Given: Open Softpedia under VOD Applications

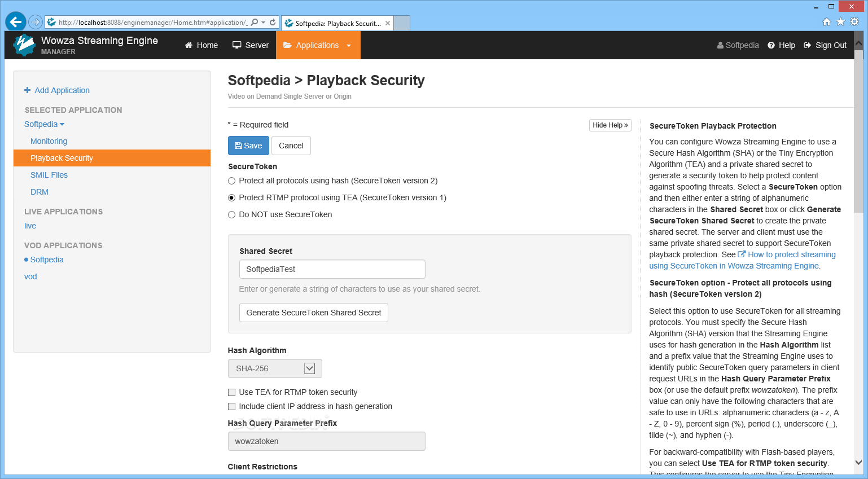Looking at the screenshot, I should tap(47, 260).
